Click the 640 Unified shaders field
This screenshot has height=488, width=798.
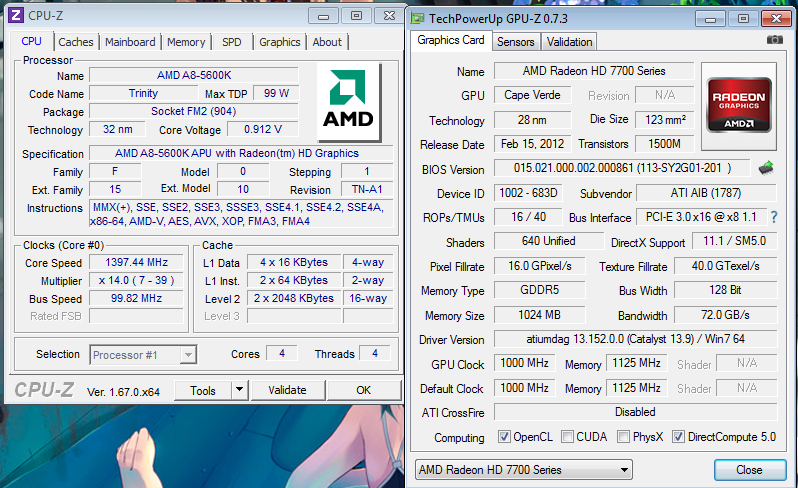549,241
